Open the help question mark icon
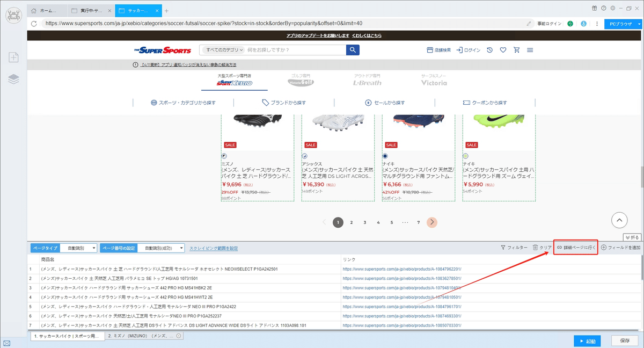The width and height of the screenshot is (644, 348). click(604, 8)
